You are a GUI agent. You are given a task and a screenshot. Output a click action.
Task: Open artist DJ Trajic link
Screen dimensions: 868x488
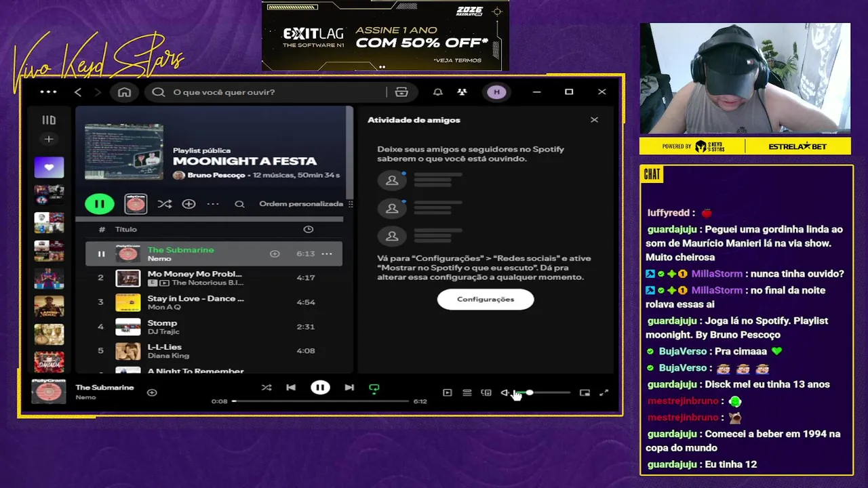pyautogui.click(x=163, y=331)
